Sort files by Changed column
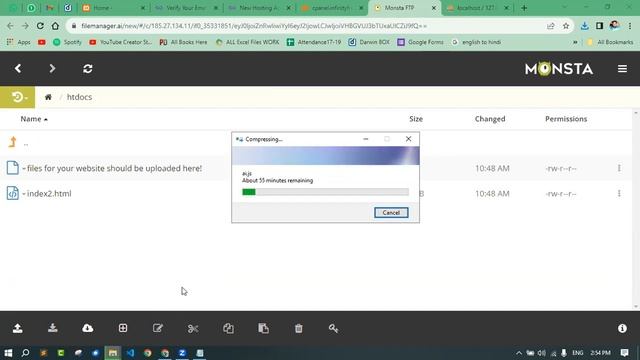 tap(490, 119)
